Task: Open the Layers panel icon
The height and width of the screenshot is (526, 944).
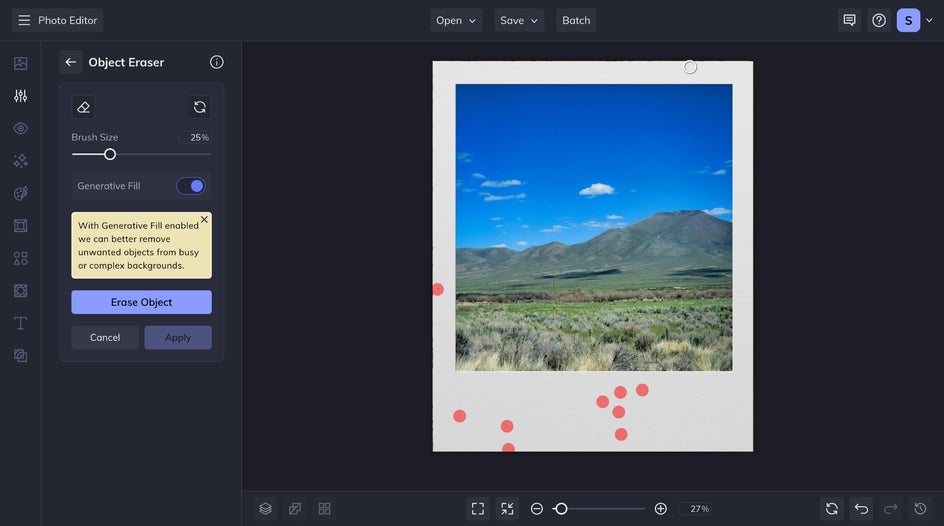Action: point(266,509)
